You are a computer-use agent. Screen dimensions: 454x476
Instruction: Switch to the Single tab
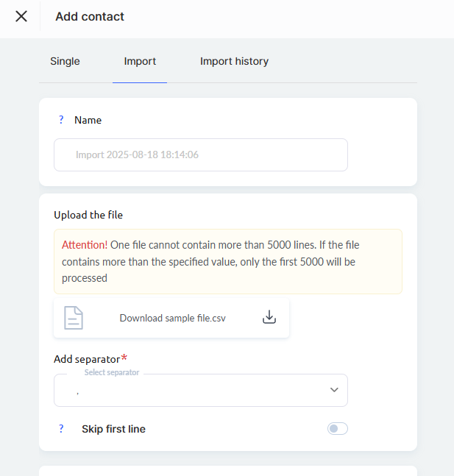tap(65, 61)
